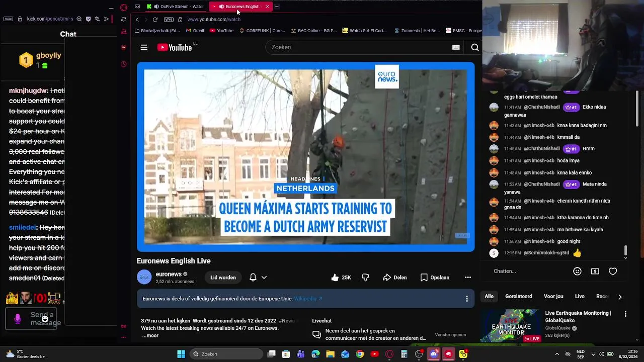Play the Euronews live video player

click(305, 157)
